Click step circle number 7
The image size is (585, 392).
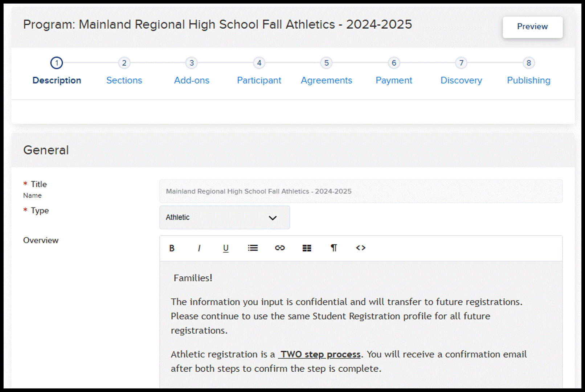461,63
